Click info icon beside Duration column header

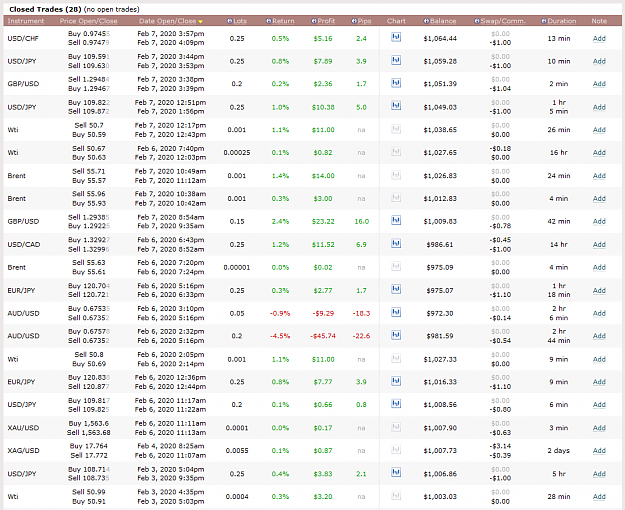pyautogui.click(x=544, y=21)
